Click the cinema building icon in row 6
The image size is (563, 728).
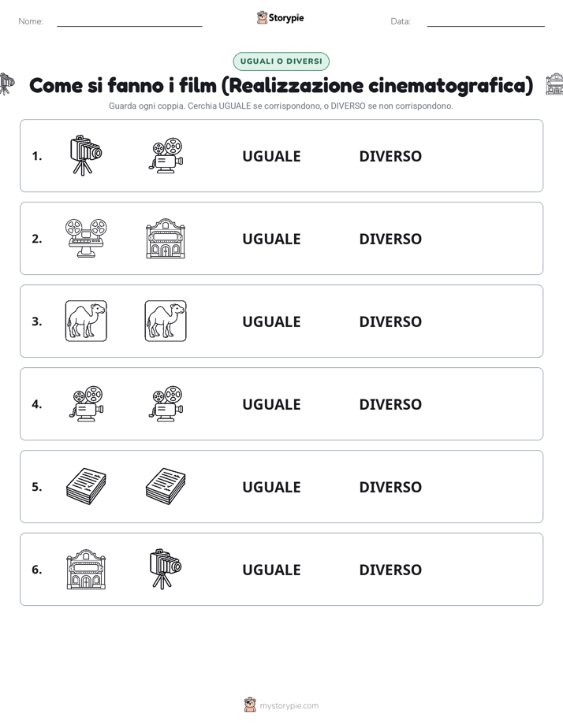[86, 569]
